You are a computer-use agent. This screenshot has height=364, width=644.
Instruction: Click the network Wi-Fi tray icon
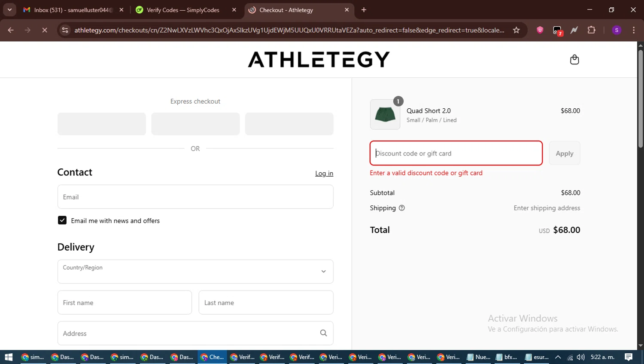click(570, 357)
